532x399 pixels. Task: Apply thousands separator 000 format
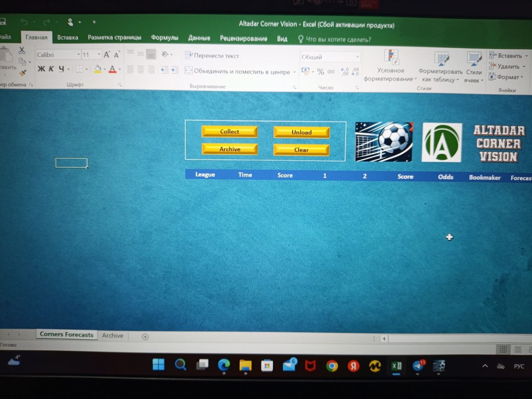(331, 72)
